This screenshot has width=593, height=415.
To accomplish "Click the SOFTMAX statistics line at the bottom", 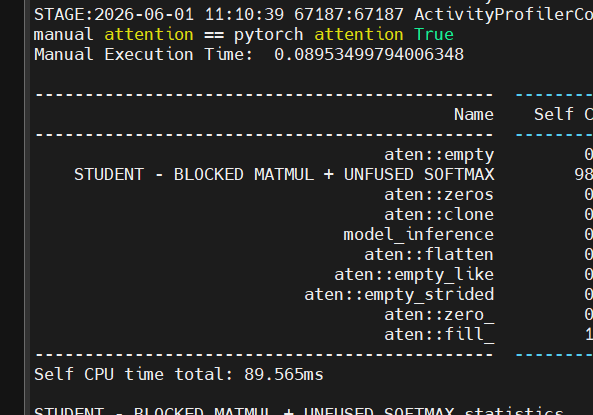I will [299, 411].
